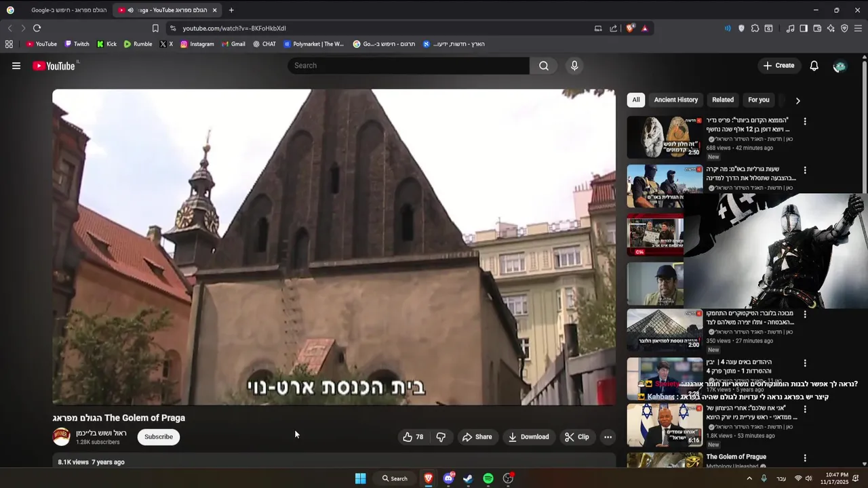This screenshot has height=488, width=868.
Task: Click the Clip button
Action: pyautogui.click(x=576, y=437)
